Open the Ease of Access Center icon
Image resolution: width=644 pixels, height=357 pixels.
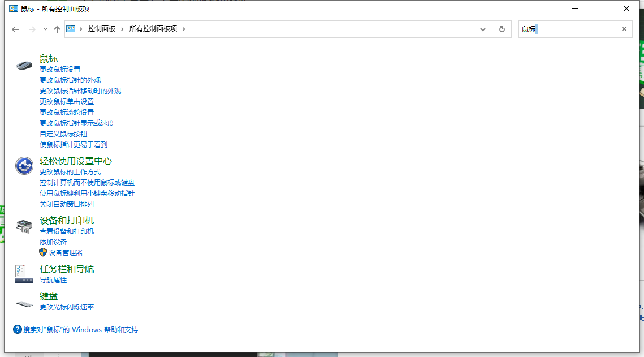24,166
